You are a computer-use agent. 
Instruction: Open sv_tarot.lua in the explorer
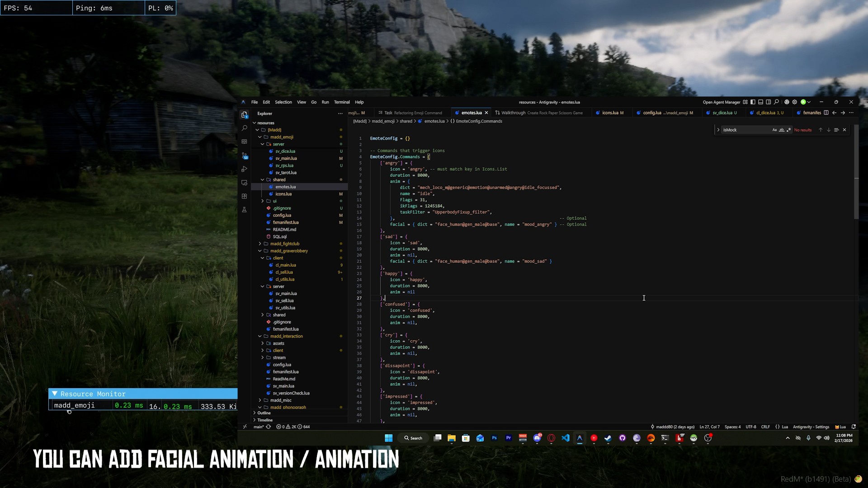coord(286,173)
